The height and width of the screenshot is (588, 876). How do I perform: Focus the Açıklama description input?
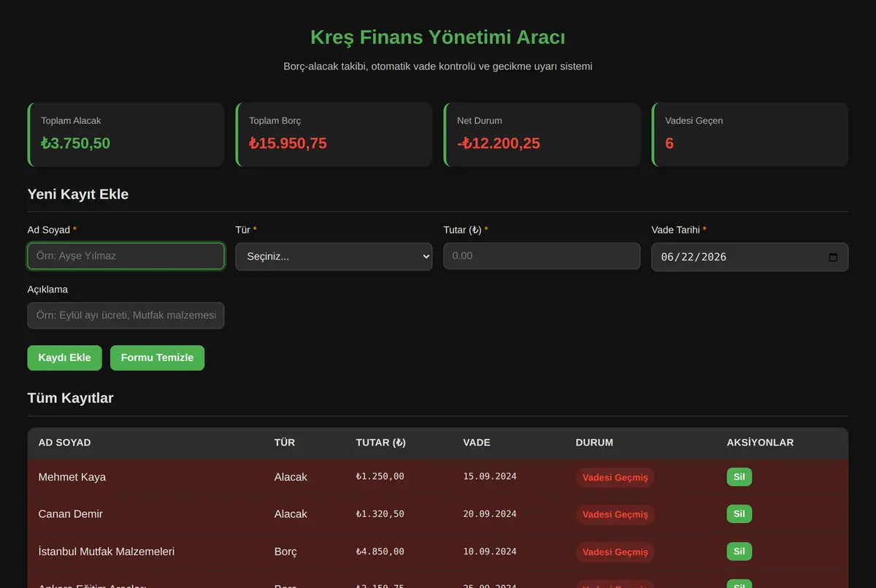[x=126, y=315]
